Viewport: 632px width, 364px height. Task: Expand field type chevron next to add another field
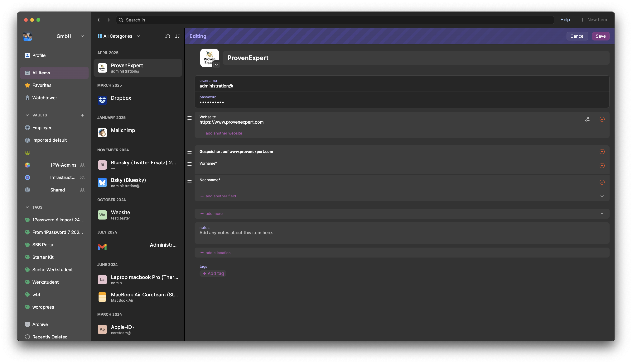pyautogui.click(x=602, y=196)
